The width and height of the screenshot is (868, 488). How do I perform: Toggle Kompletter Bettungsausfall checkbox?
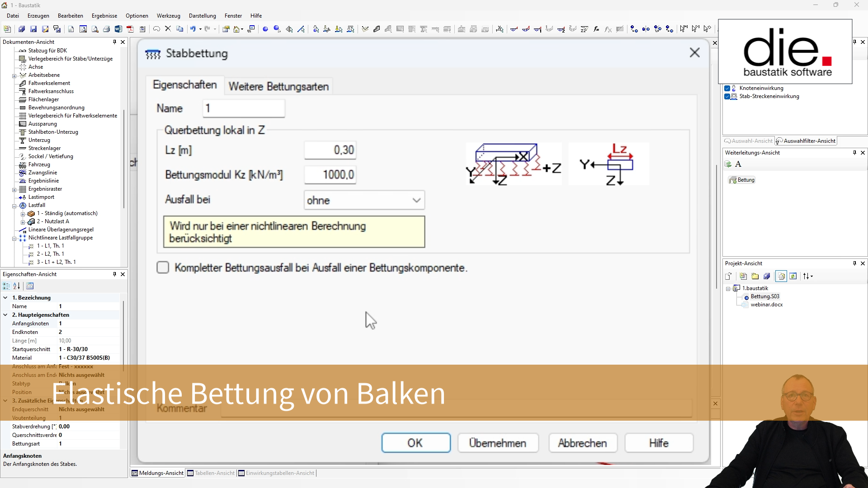click(x=163, y=267)
